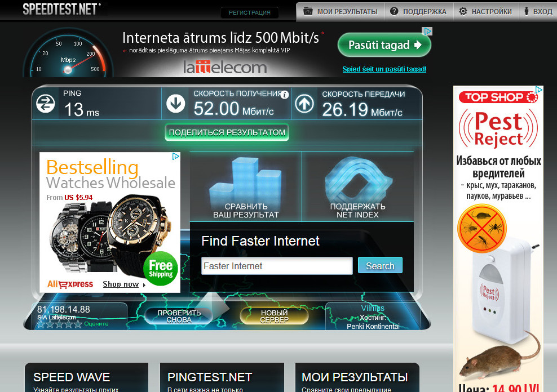Click the pest prohibition circle graphic
This screenshot has height=392, width=557.
point(481,228)
